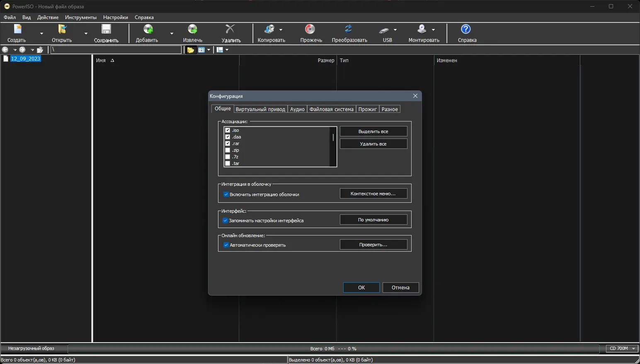Screen dimensions: 640x364
Task: Expand the Монтировать dropdown arrow
Action: [x=433, y=30]
